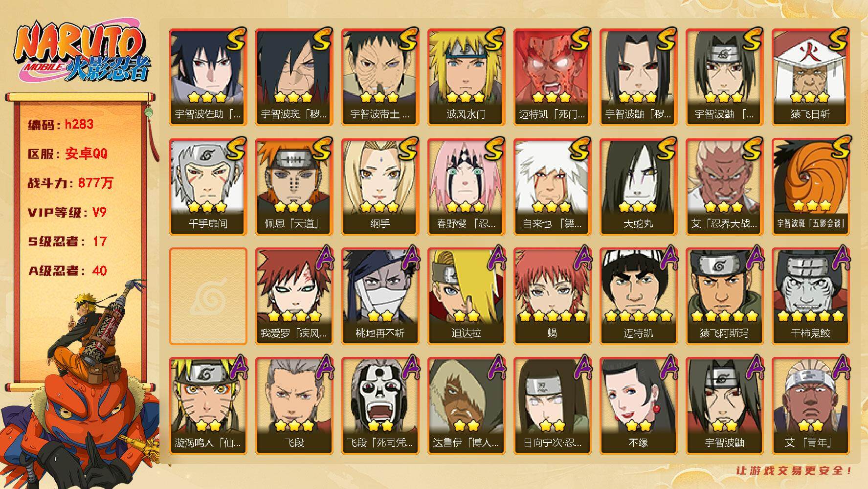Screen dimensions: 868x489
Task: Open the 干柿鬼鲛 ninja card
Action: pos(810,296)
